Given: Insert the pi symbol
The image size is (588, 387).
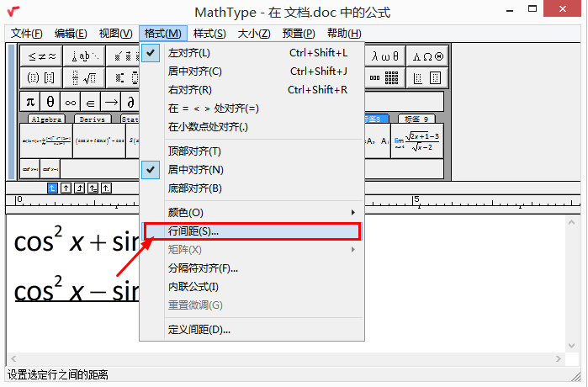Looking at the screenshot, I should 30,102.
